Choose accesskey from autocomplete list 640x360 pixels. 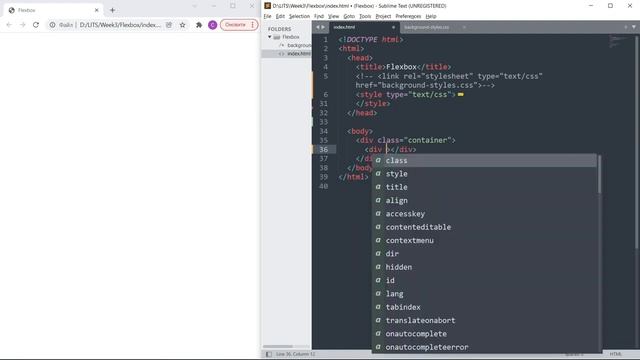coord(484,214)
